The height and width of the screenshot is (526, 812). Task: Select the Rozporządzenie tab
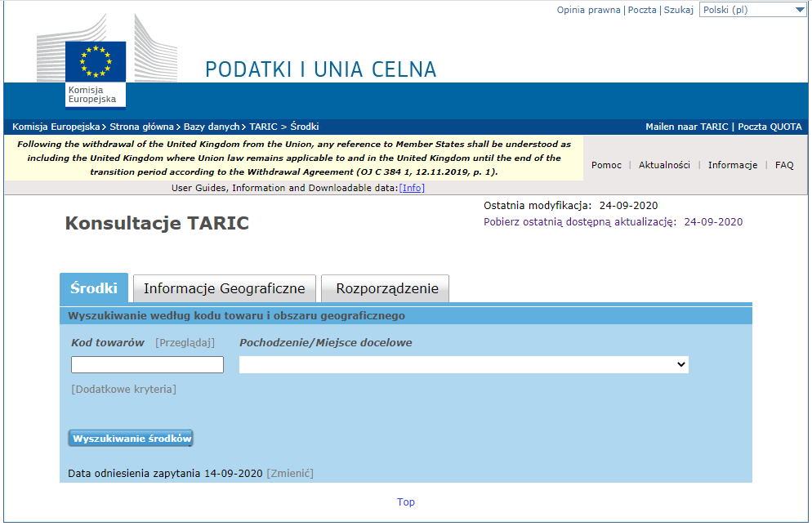point(386,288)
